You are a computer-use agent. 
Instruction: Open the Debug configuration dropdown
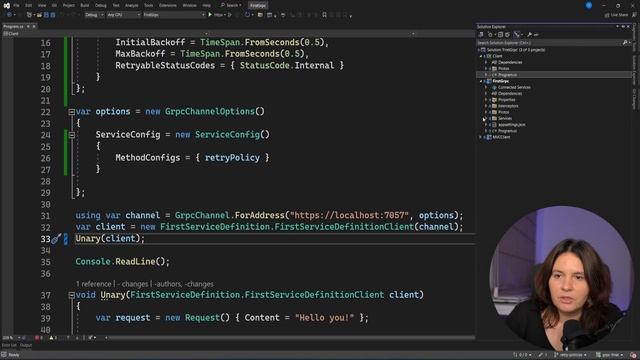(94, 15)
